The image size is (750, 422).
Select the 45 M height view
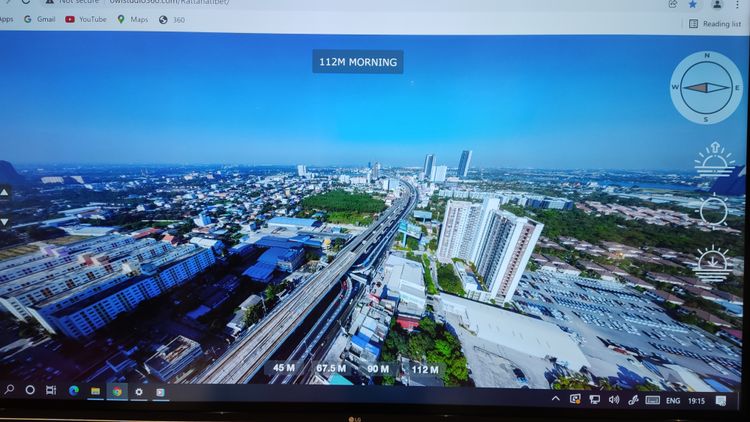tap(284, 367)
